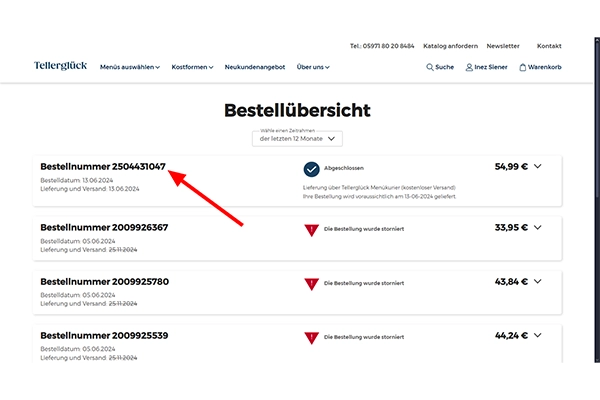This screenshot has height=400, width=600.
Task: Expand order 2504431047 details chevron
Action: [x=538, y=167]
